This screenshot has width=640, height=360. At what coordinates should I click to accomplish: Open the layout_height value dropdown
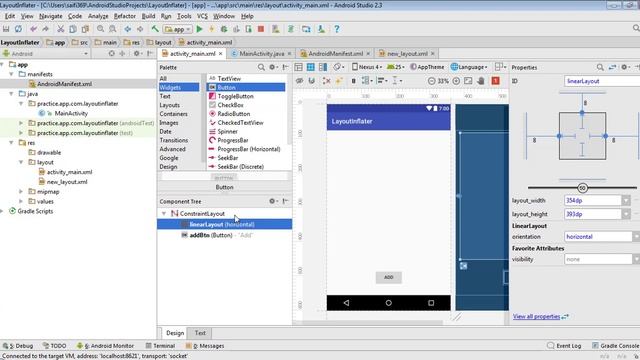(626, 214)
